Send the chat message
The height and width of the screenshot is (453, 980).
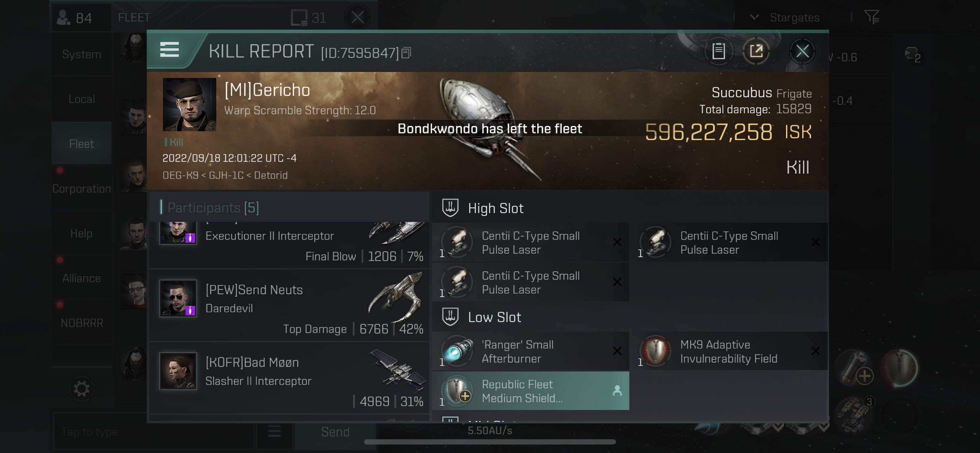point(335,432)
